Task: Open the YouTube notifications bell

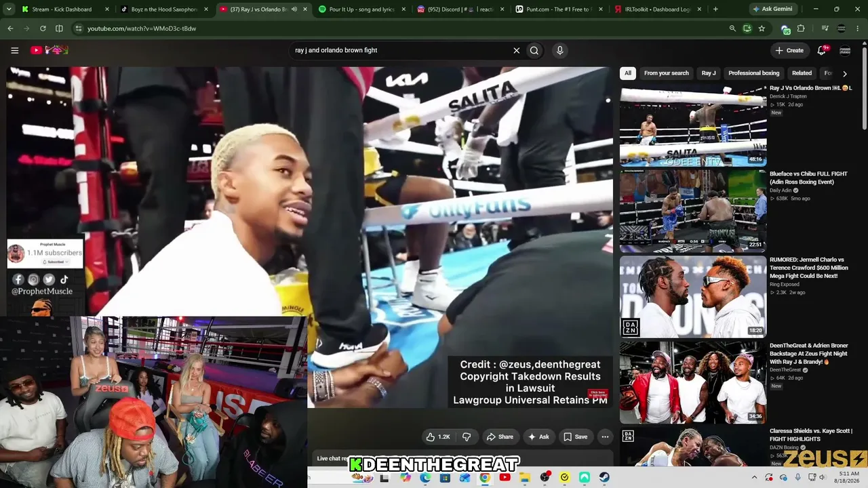Action: coord(822,50)
